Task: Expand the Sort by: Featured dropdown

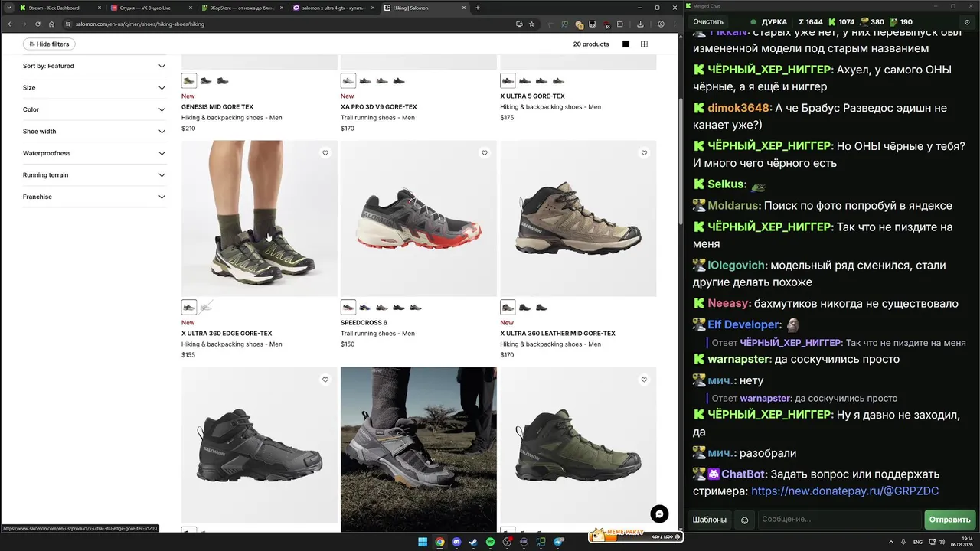Action: click(x=94, y=66)
